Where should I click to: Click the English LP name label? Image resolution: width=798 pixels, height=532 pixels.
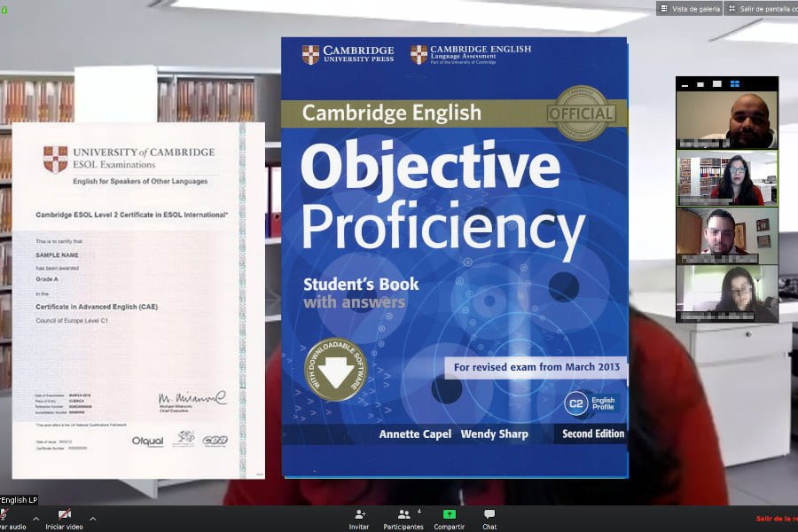[20, 500]
